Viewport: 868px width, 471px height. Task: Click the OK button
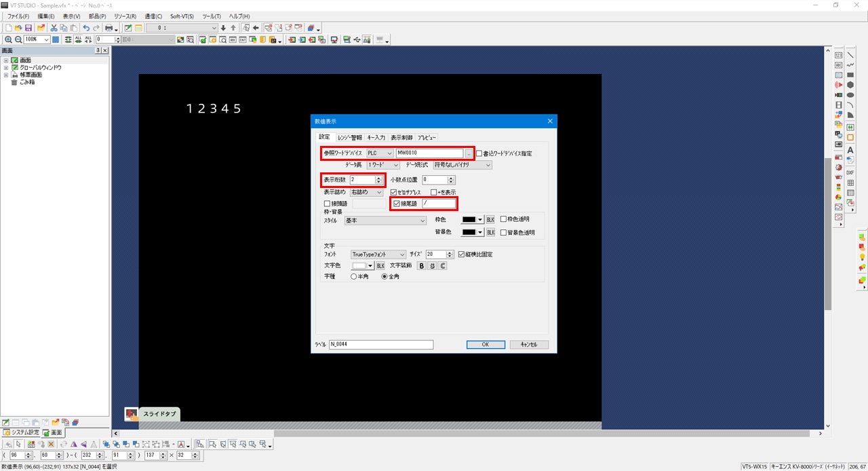pyautogui.click(x=485, y=345)
